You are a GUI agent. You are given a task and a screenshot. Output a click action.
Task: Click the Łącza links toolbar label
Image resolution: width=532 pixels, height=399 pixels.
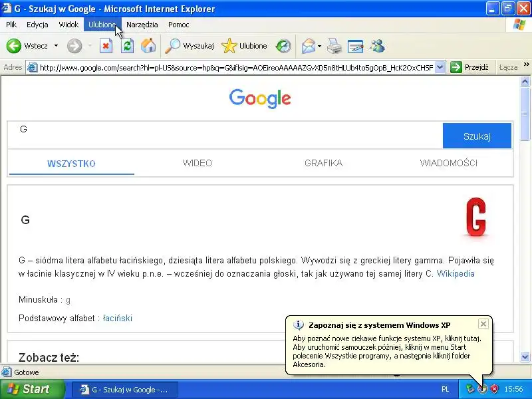coord(508,67)
